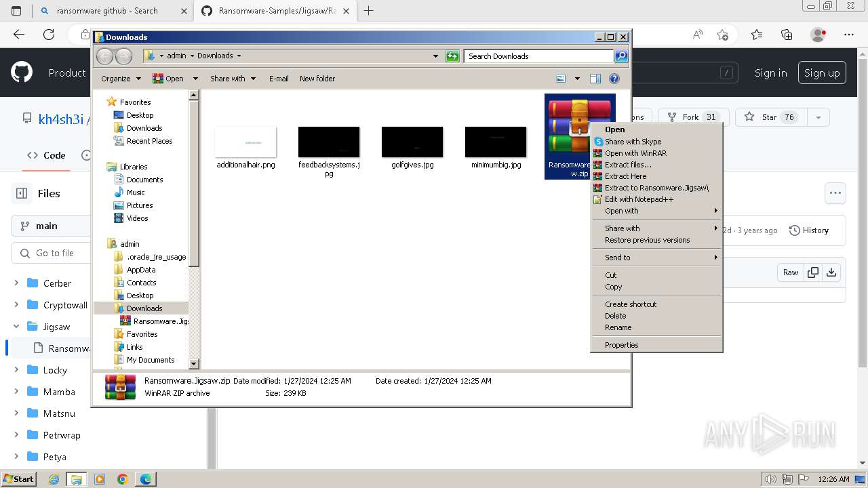Image resolution: width=868 pixels, height=488 pixels.
Task: Click the change view icon
Action: (x=561, y=79)
